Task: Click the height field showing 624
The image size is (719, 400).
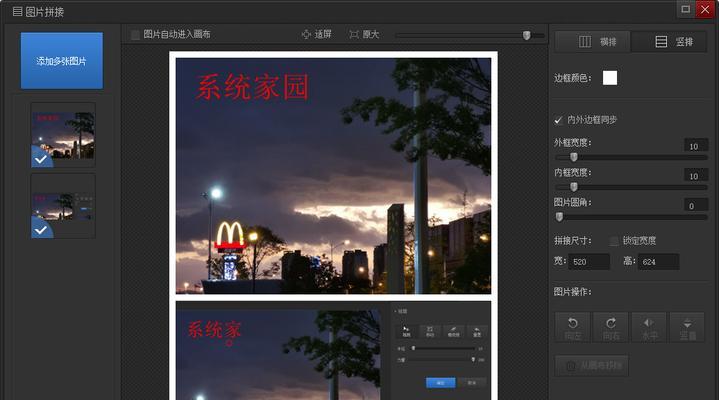Action: [658, 262]
